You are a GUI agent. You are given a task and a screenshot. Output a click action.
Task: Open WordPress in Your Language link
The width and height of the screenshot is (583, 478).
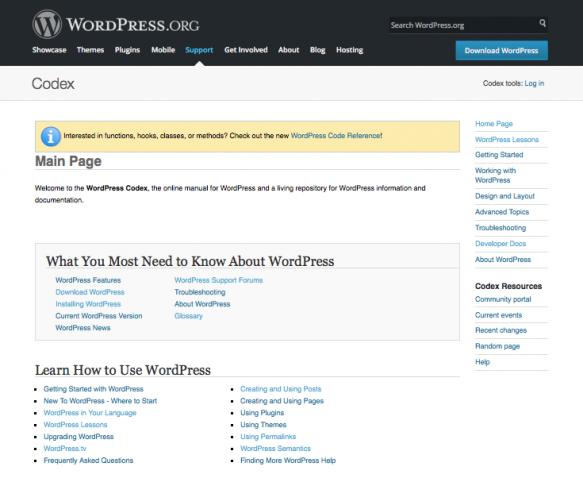pos(90,413)
